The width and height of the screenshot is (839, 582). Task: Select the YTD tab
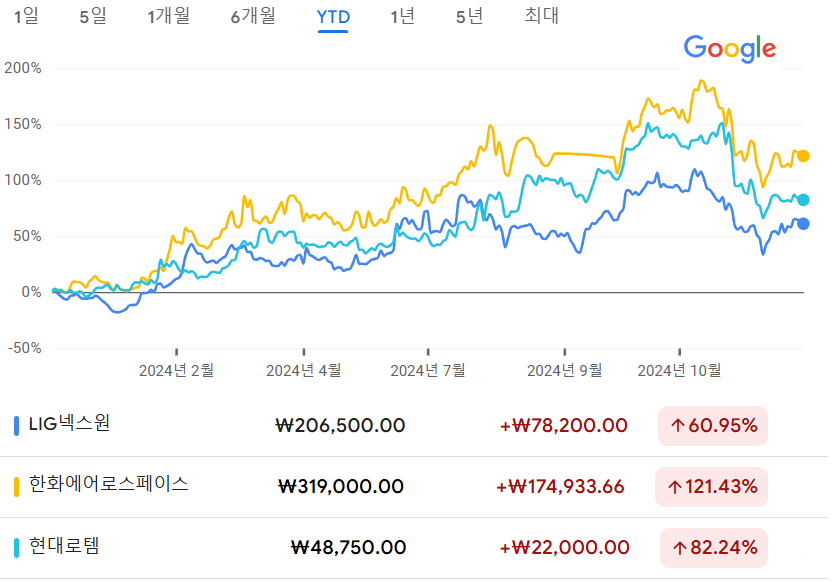[x=333, y=17]
